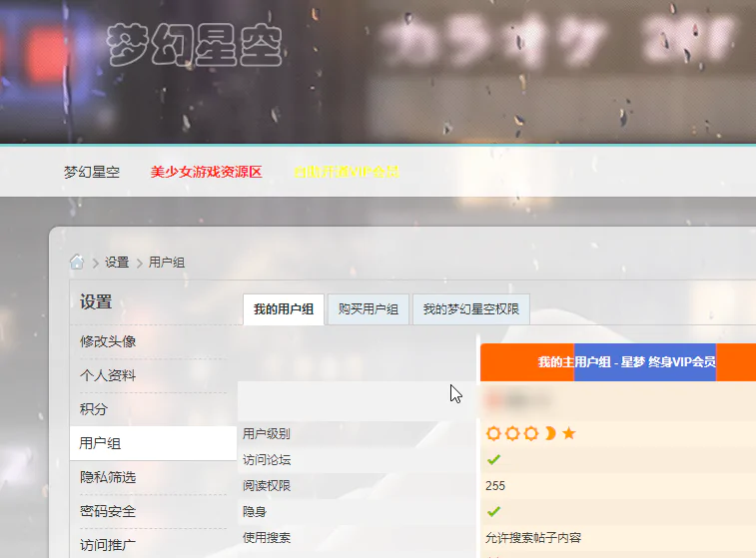Click the 阅读权限 row label
Image resolution: width=756 pixels, height=558 pixels.
(x=266, y=486)
